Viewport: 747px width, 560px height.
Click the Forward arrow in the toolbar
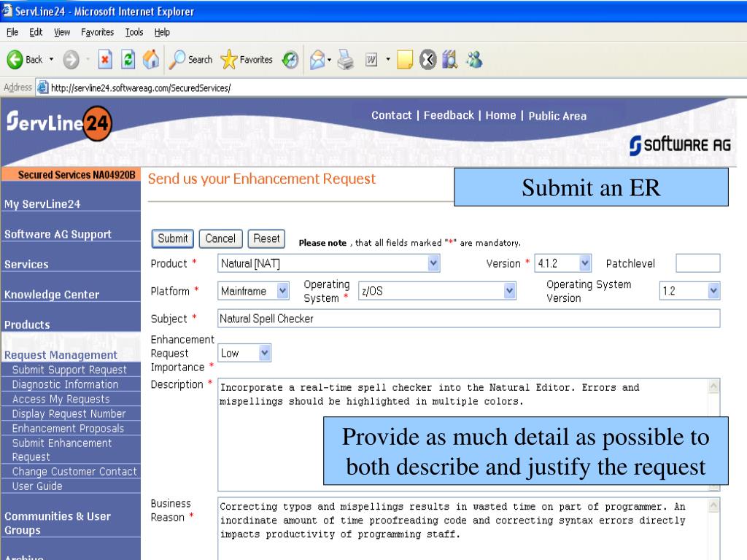pos(71,60)
